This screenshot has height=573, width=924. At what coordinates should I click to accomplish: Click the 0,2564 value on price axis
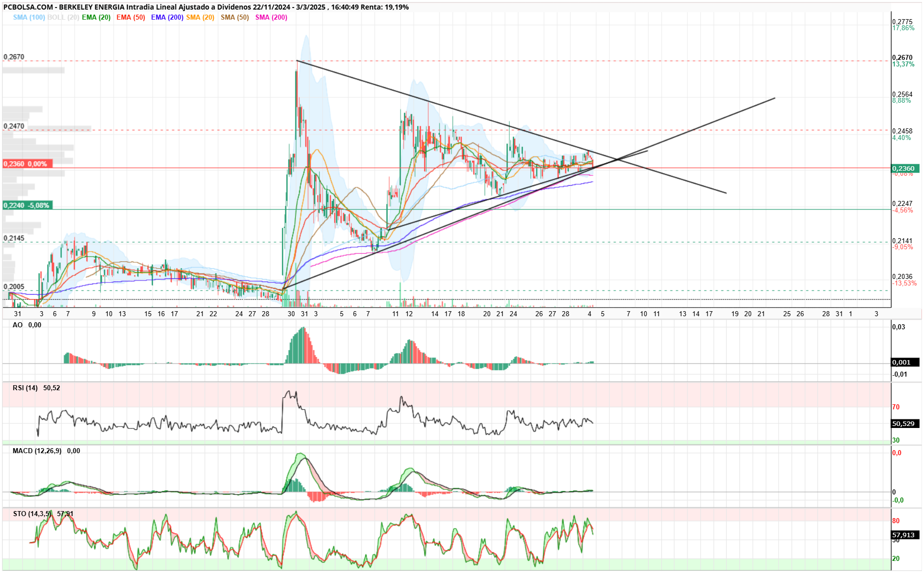[902, 94]
